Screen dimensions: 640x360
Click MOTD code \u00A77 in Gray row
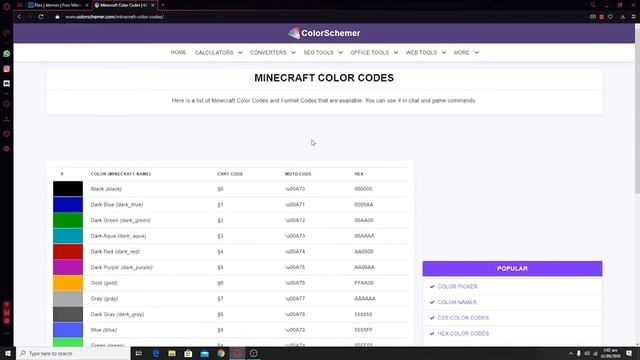[295, 299]
